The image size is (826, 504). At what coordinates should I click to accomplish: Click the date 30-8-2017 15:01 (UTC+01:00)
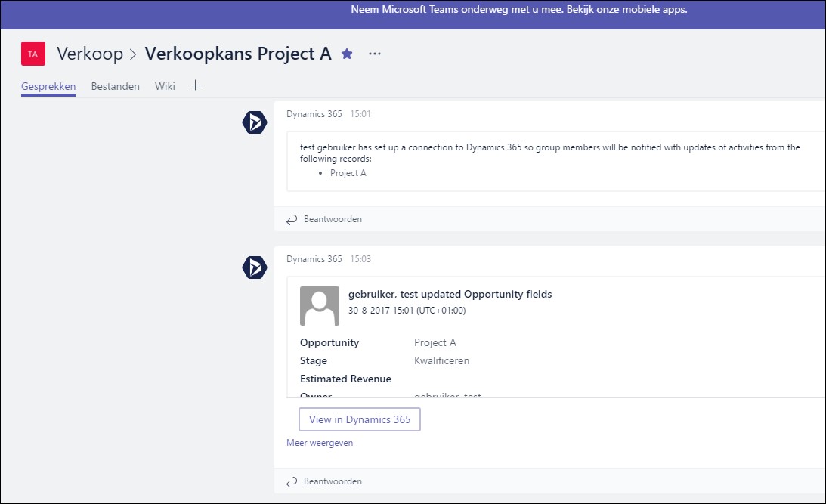tap(407, 311)
